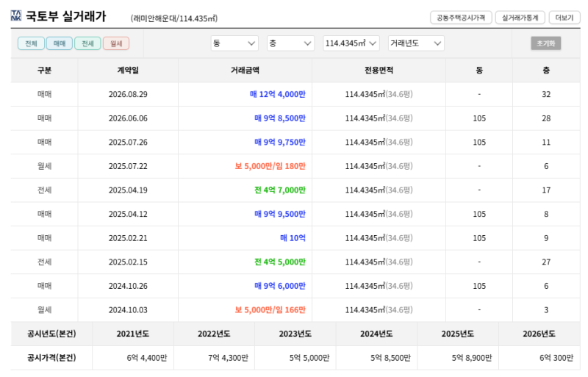The height and width of the screenshot is (377, 588).
Task: Select the 전세 filter tab
Action: 87,43
